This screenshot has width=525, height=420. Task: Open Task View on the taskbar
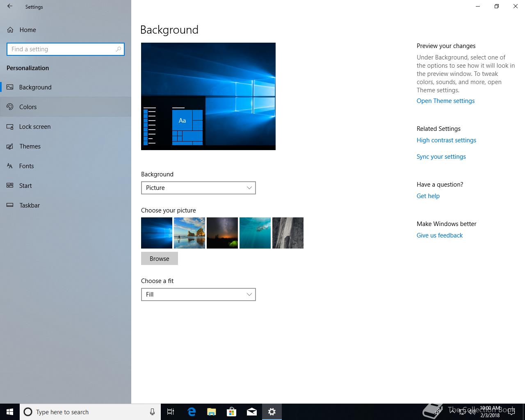click(171, 412)
